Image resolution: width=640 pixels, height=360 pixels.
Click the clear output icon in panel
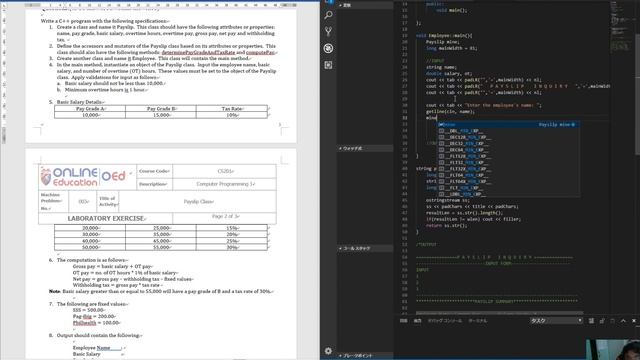pos(591,321)
